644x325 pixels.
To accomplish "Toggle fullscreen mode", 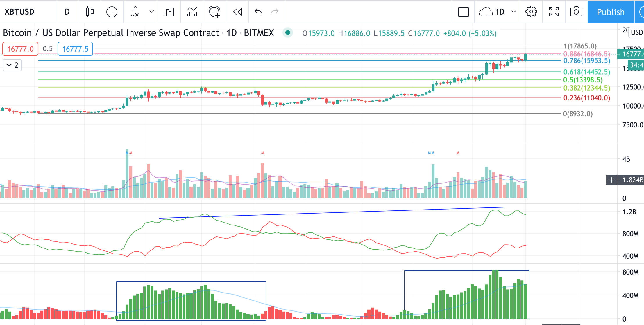I will [554, 12].
